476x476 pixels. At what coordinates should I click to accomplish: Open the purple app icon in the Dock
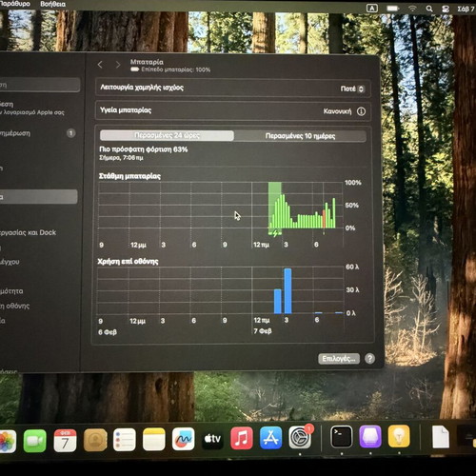coord(370,437)
